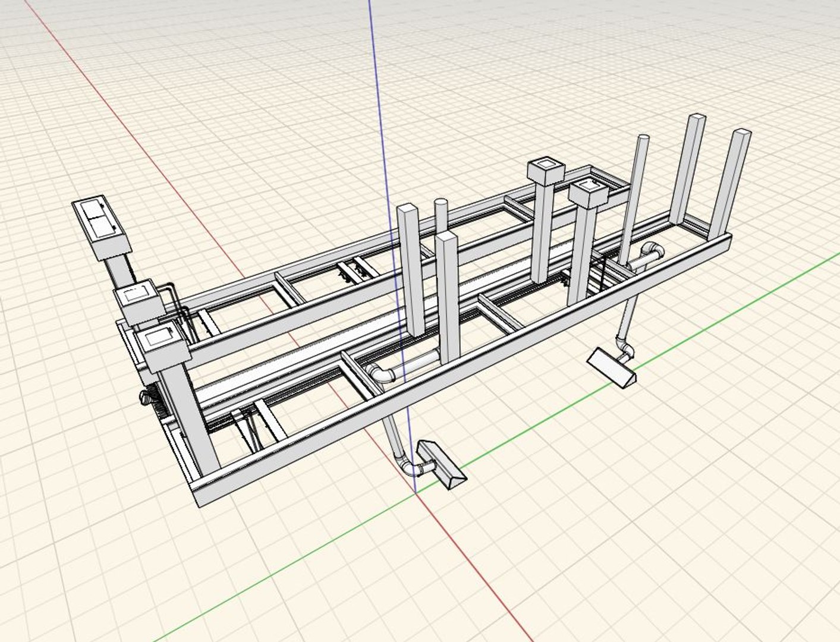Select the small junction box below the control panel stand

[139, 304]
